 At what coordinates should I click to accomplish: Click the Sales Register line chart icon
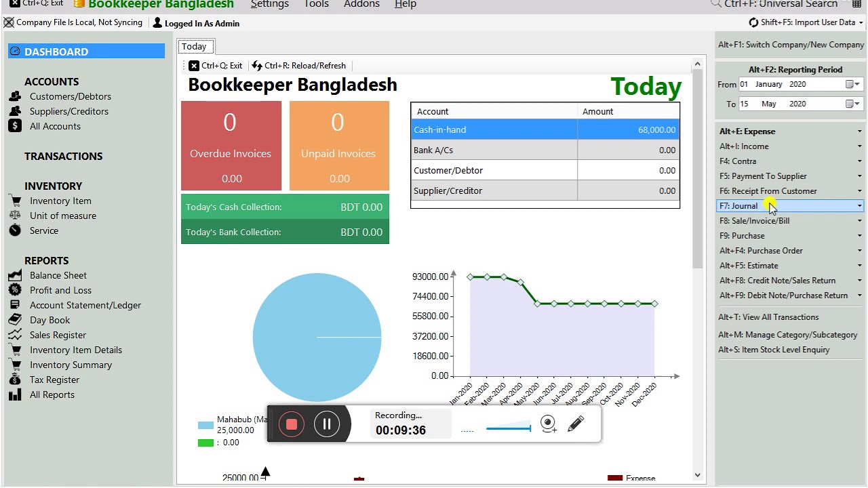click(x=15, y=335)
